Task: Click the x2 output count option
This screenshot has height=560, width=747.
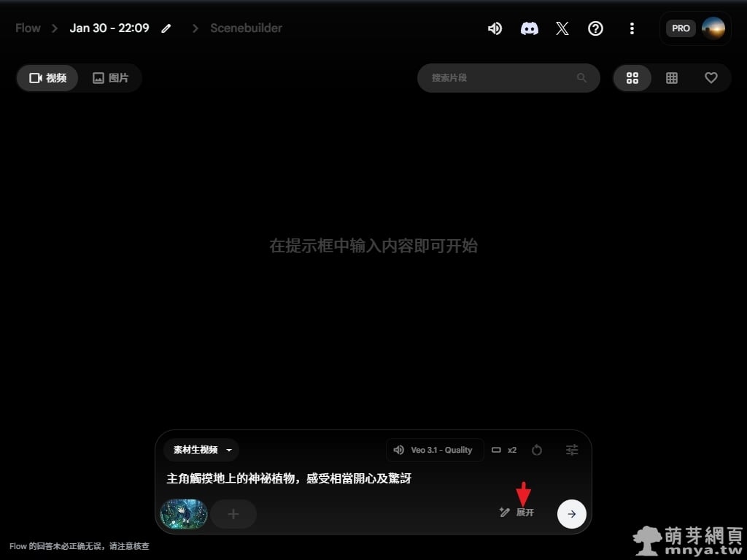Action: coord(505,450)
